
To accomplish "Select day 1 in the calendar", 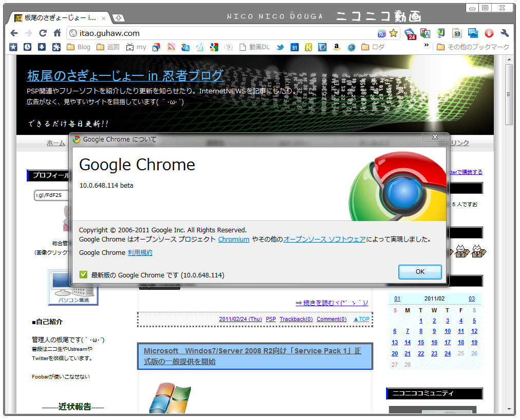I will (421, 321).
